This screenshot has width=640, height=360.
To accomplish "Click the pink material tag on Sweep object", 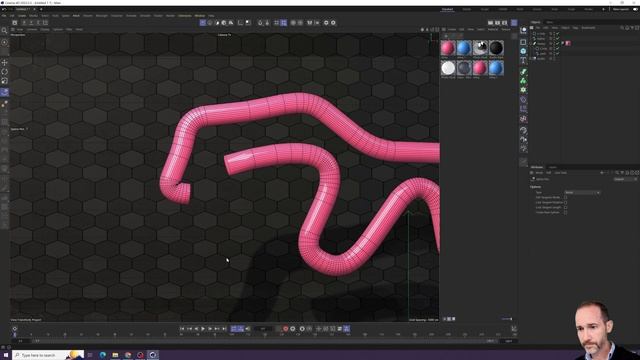I will click(x=568, y=43).
